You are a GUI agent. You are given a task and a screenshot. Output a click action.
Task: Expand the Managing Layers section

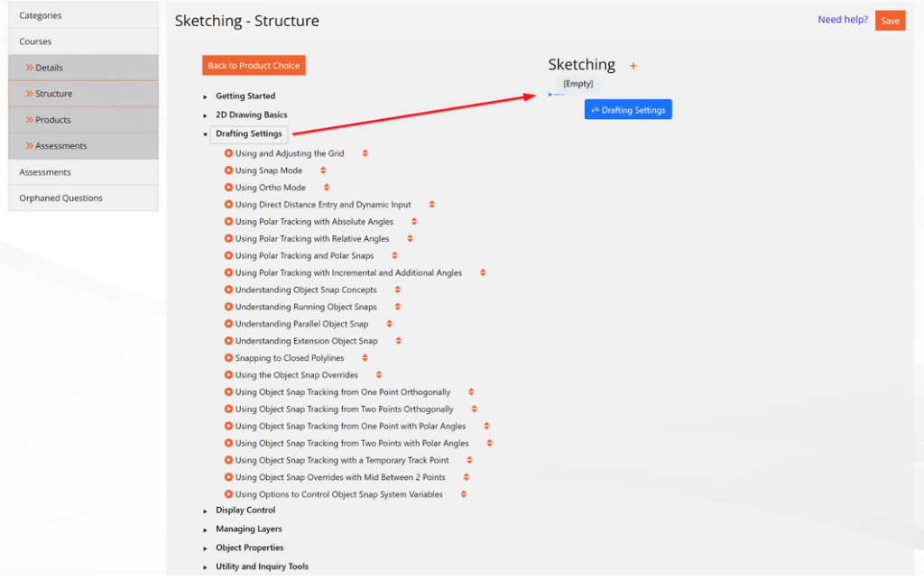[206, 530]
